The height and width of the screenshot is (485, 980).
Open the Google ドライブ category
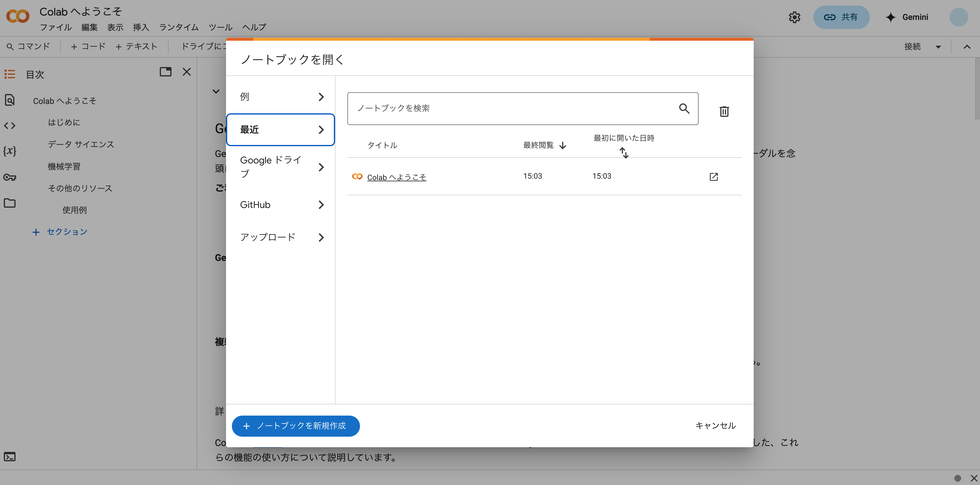pyautogui.click(x=281, y=167)
